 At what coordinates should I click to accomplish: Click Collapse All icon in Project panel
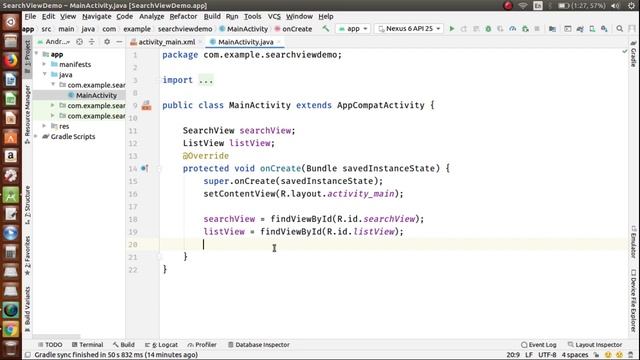92,42
